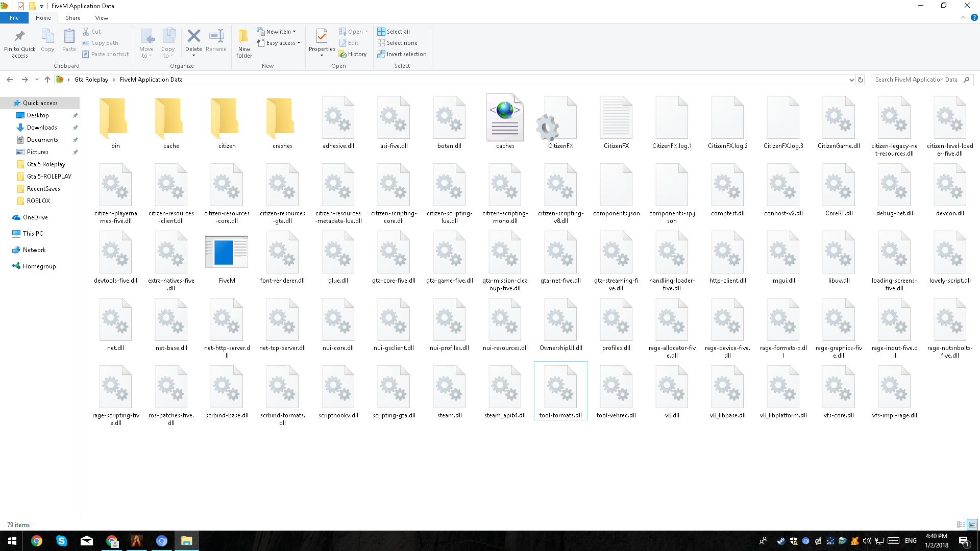Click Invert selection in the ribbon
980x551 pixels.
click(x=402, y=54)
